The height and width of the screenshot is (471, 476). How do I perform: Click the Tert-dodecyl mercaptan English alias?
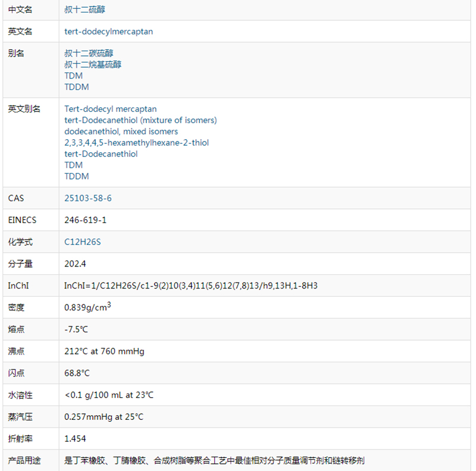coord(109,109)
